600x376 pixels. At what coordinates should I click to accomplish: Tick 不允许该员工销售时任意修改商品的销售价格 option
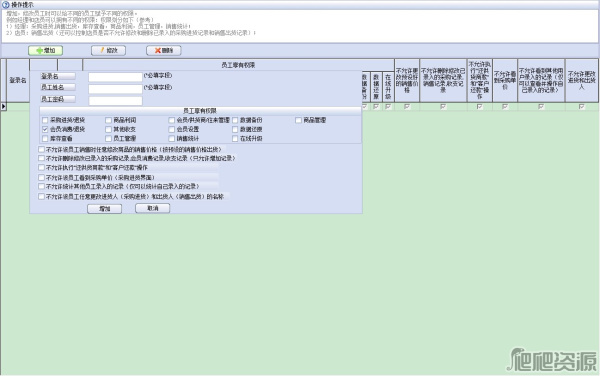[41, 149]
